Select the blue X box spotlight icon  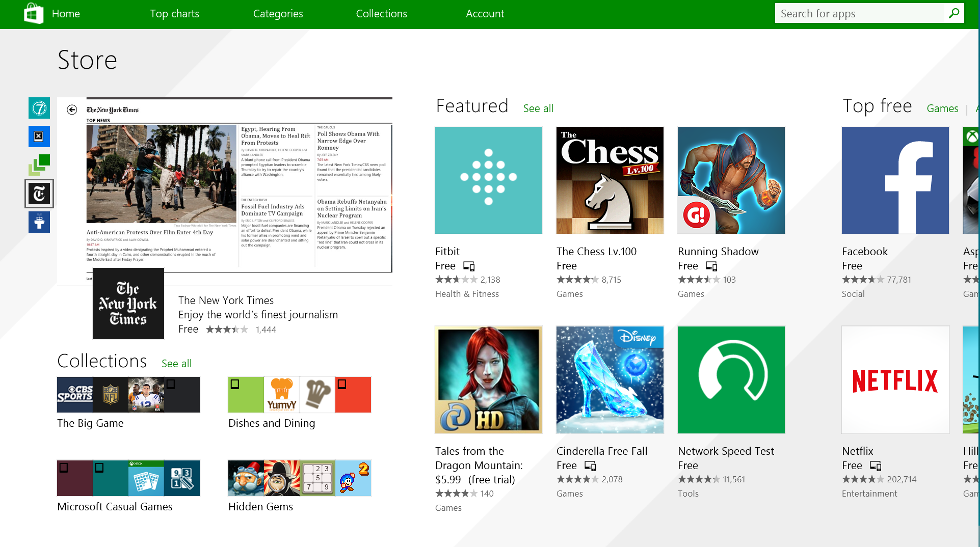point(39,136)
